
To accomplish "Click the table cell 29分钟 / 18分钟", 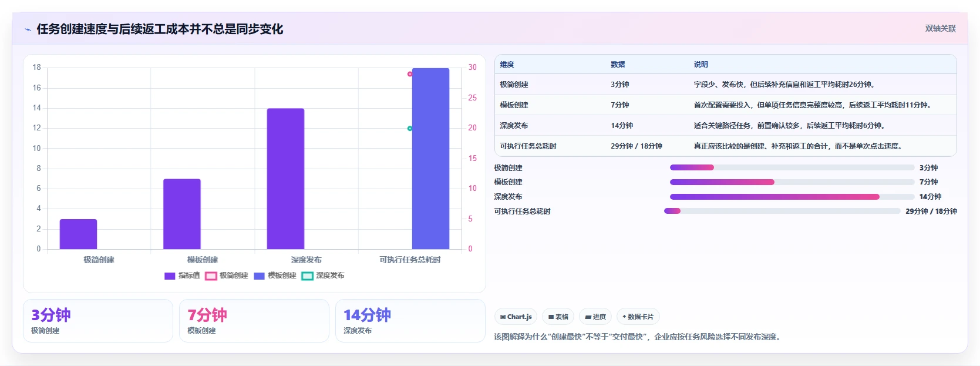I will click(x=637, y=146).
